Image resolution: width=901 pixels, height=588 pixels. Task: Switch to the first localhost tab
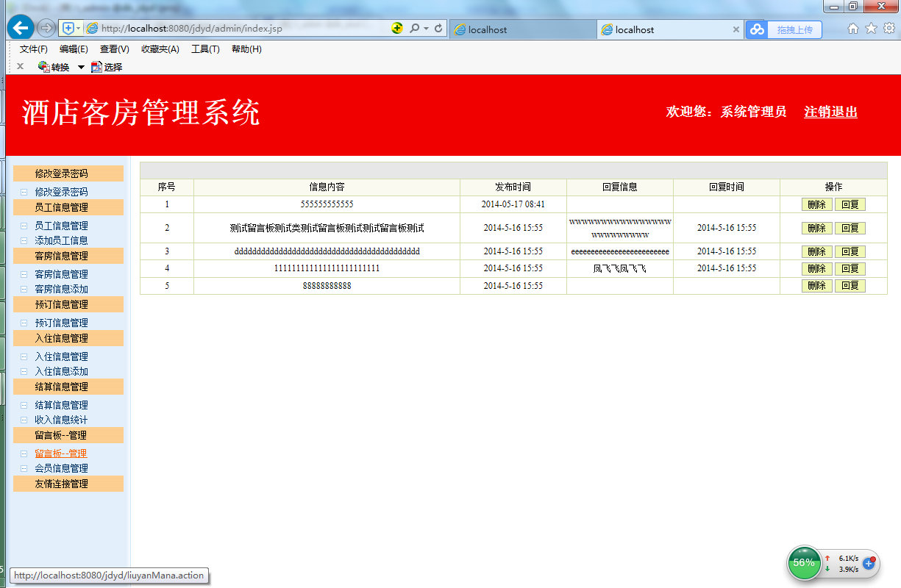521,29
